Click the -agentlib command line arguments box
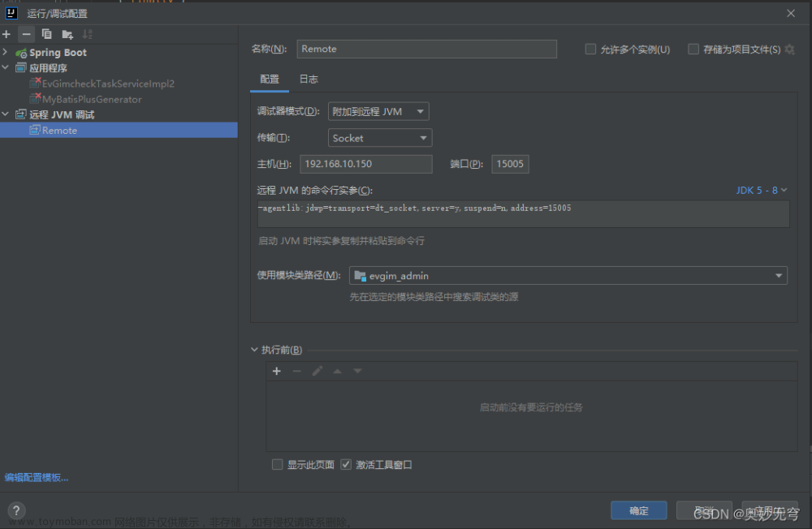The image size is (812, 529). coord(524,213)
